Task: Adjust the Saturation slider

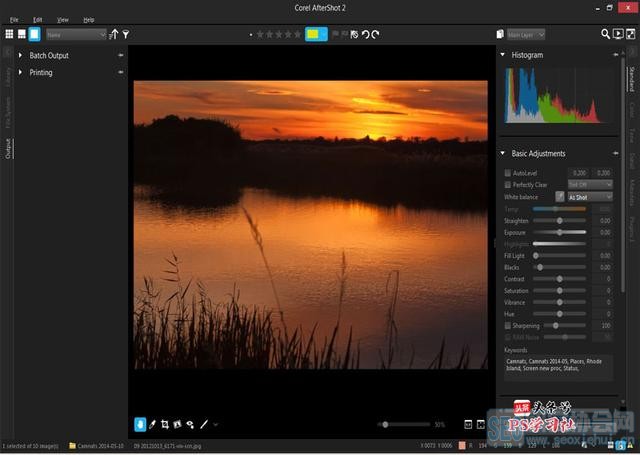Action: 559,291
